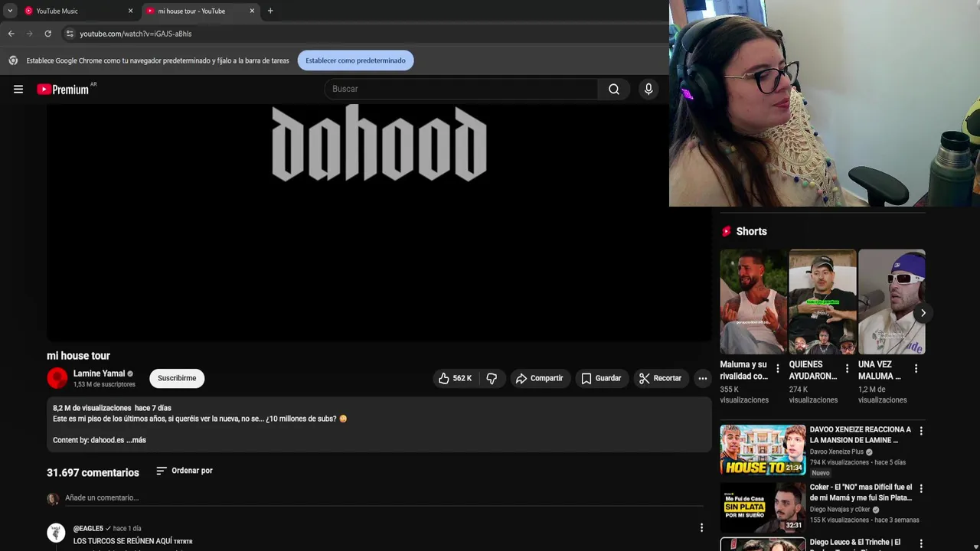The height and width of the screenshot is (551, 980).
Task: Click the dahood video player
Action: pos(379,222)
